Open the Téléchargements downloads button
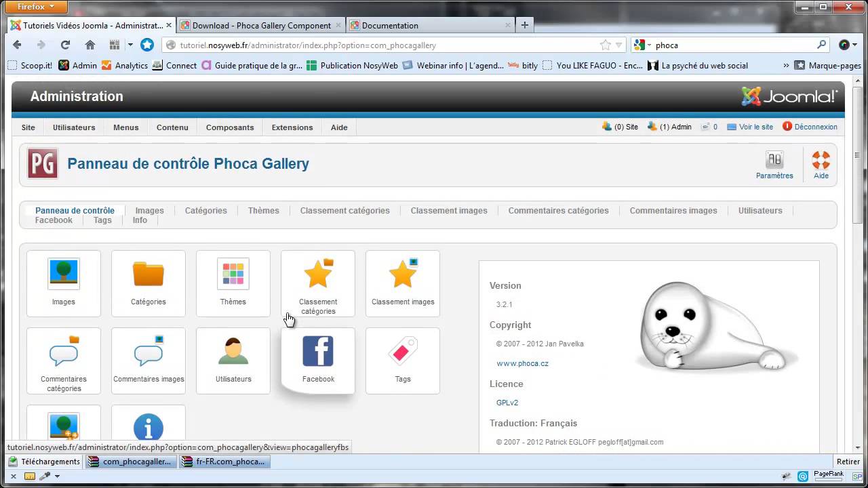The image size is (868, 488). (x=44, y=462)
